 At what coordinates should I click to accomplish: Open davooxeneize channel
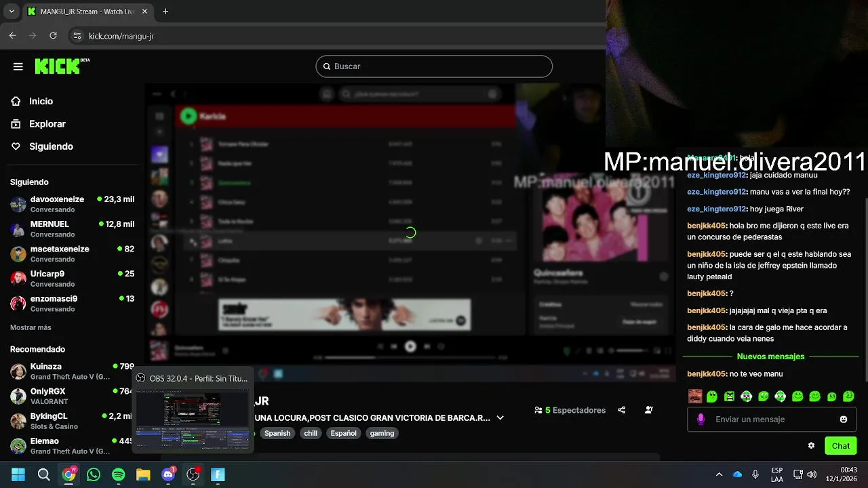[72, 204]
